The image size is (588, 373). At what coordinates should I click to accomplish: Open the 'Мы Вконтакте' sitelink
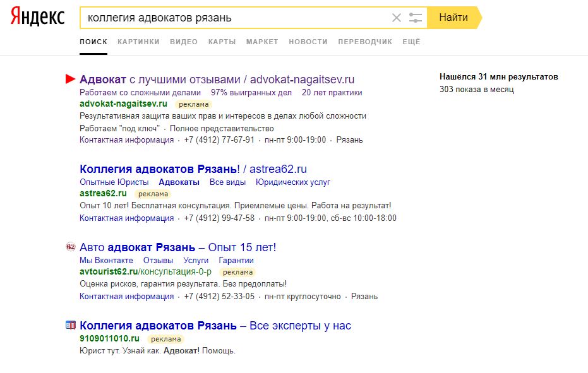(106, 261)
